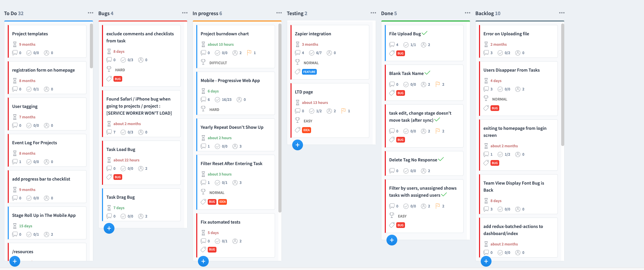Add a new task in In progress column

coord(203,261)
